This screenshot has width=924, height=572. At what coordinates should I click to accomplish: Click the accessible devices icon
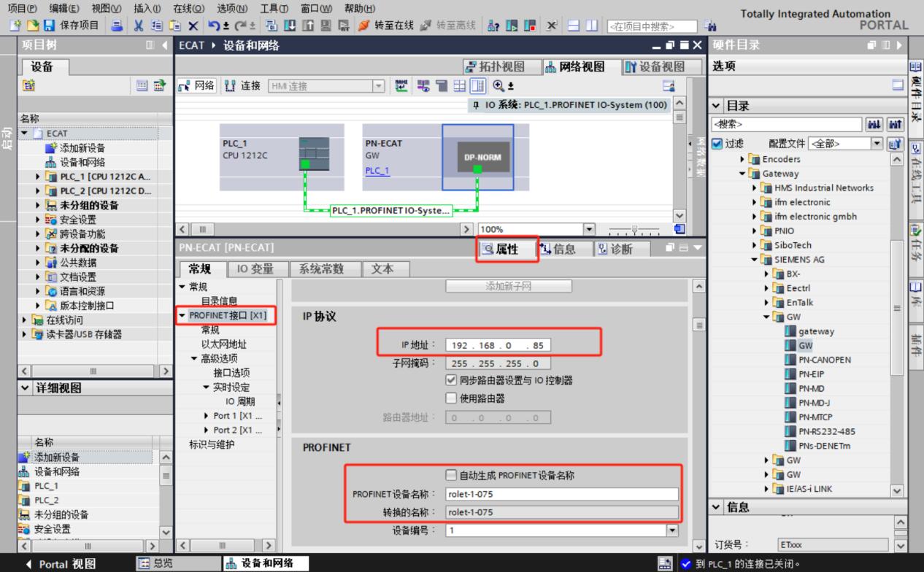click(x=494, y=26)
